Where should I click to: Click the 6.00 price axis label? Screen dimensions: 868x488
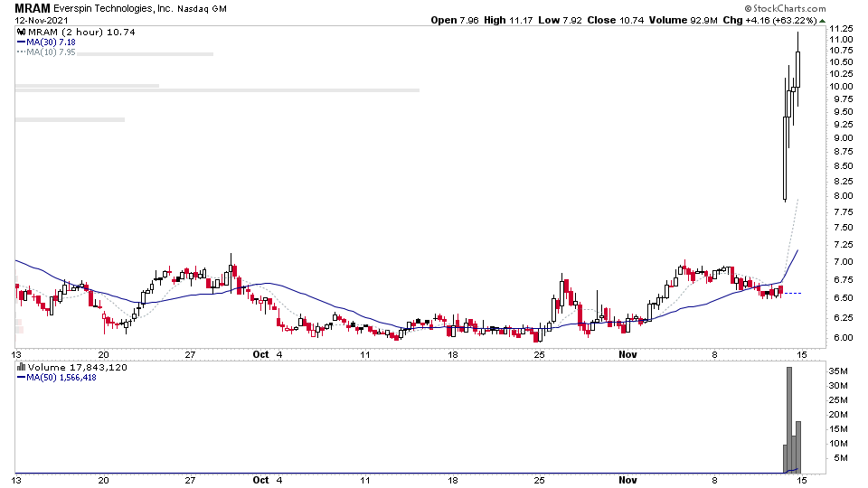point(843,337)
